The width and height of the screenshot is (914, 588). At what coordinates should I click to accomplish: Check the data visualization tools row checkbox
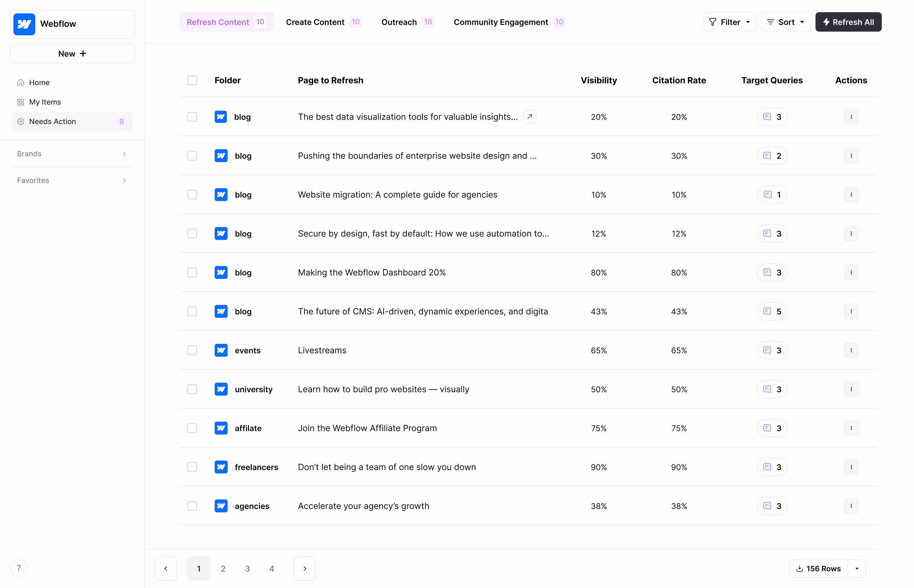click(x=192, y=117)
